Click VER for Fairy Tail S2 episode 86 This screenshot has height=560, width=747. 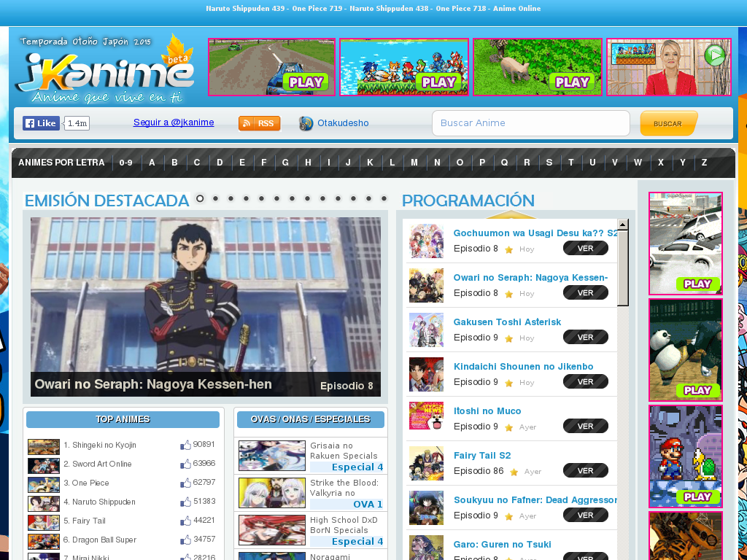(x=585, y=470)
